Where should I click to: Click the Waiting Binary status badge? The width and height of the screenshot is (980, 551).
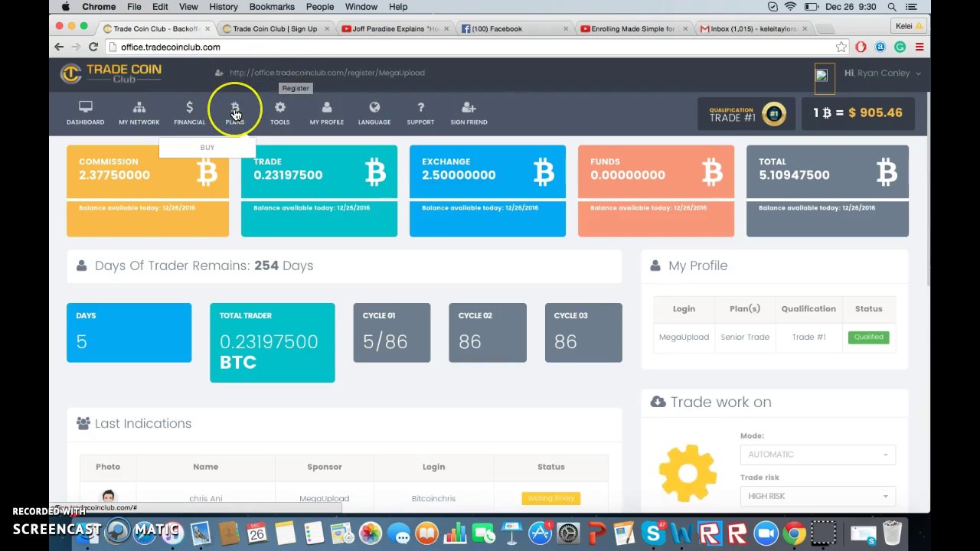pos(550,498)
